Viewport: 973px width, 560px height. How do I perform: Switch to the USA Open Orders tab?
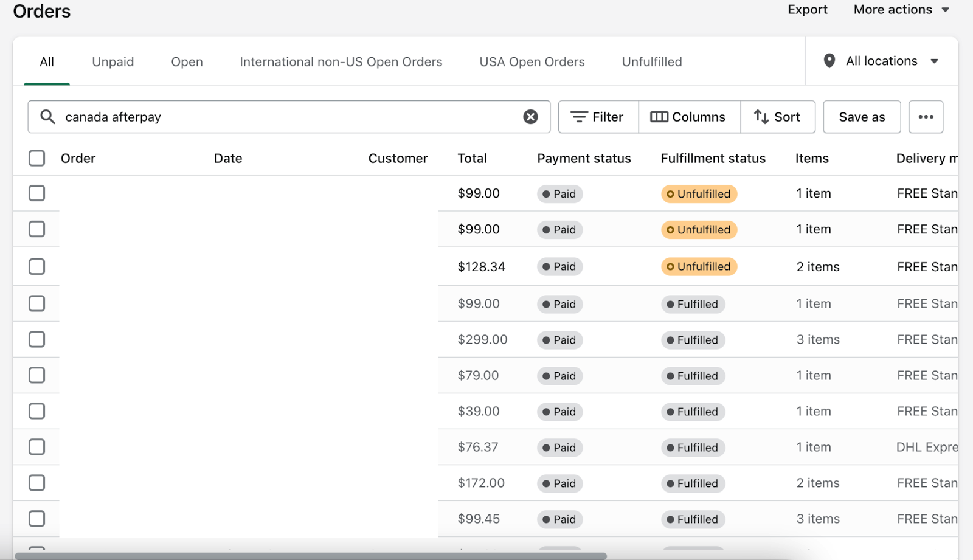(532, 62)
